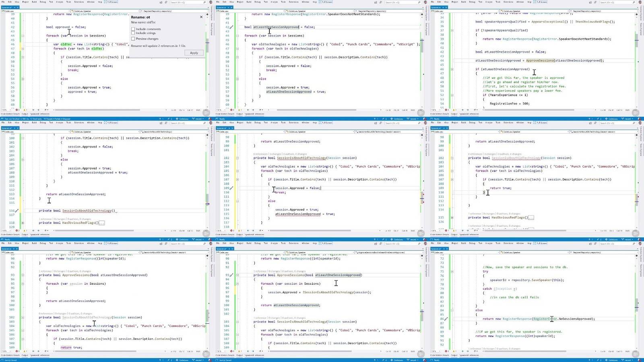
Task: Check the Preview changes box
Action: click(x=133, y=39)
